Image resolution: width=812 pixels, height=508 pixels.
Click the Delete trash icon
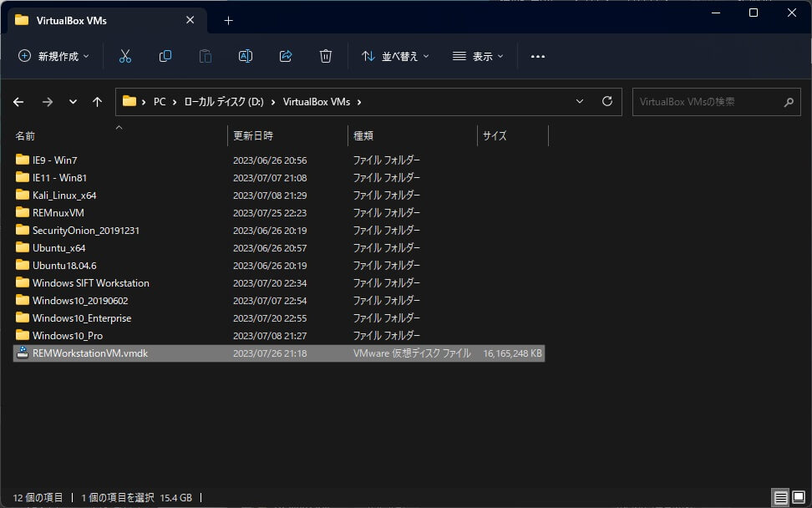tap(325, 56)
